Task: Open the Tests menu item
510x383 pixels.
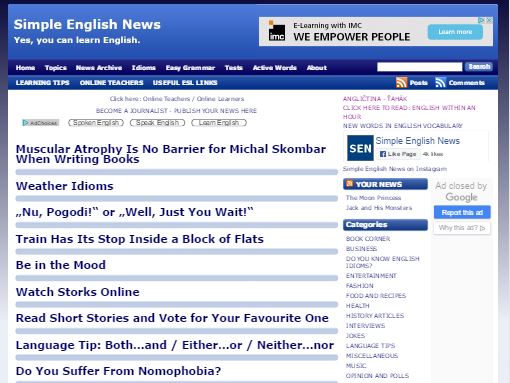Action: pos(234,68)
